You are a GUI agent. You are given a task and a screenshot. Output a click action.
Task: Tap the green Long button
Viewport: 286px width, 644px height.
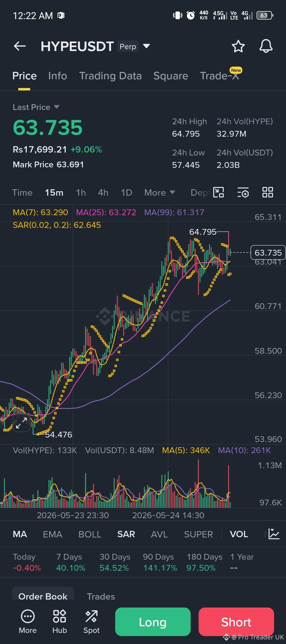(153, 622)
